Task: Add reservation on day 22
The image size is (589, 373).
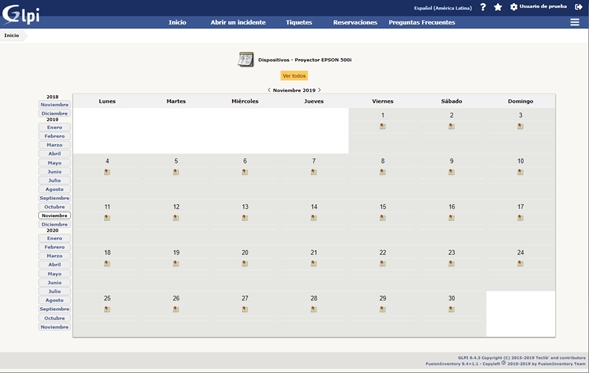Action: [x=382, y=264]
